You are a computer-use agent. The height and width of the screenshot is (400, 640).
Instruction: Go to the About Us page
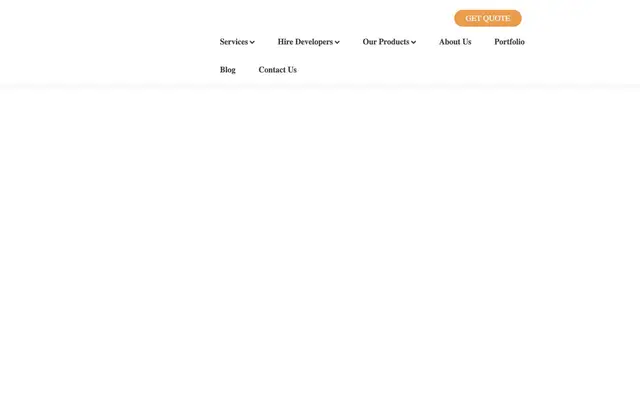pyautogui.click(x=455, y=42)
